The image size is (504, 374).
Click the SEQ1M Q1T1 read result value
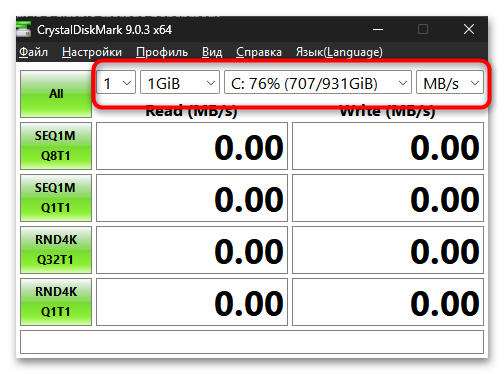tap(192, 198)
